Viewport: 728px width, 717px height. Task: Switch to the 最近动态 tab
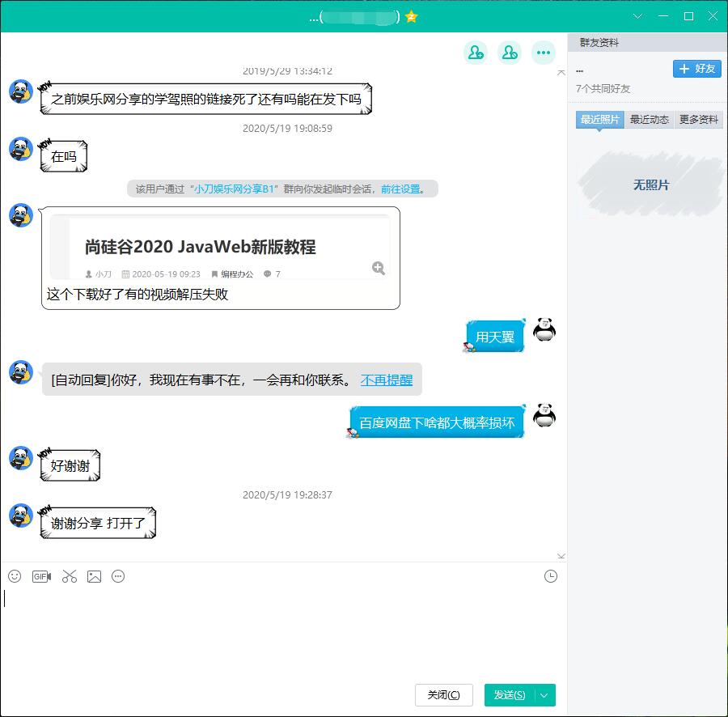click(649, 120)
